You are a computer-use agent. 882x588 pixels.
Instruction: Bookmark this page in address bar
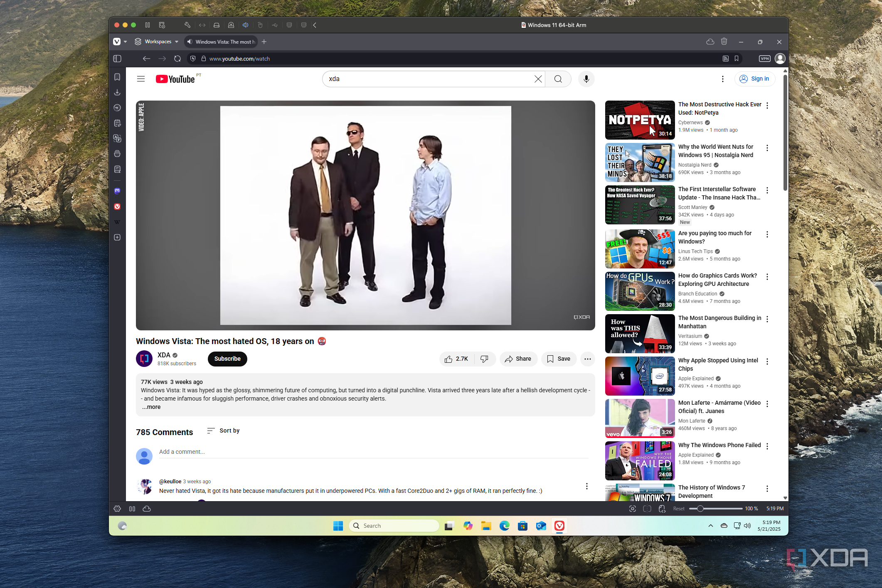pos(737,59)
